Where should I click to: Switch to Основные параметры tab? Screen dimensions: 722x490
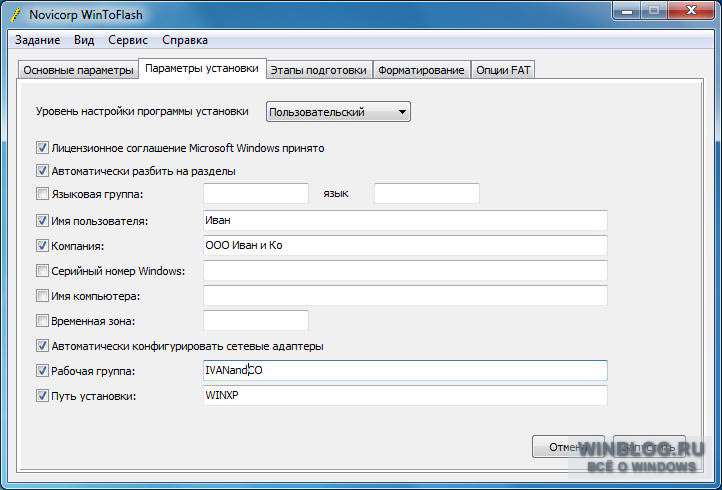click(x=78, y=70)
